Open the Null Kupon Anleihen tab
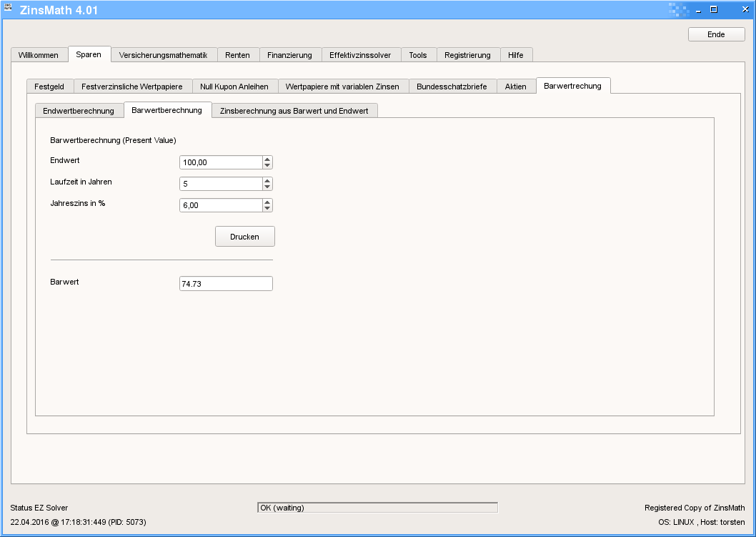The height and width of the screenshot is (537, 756). [234, 87]
